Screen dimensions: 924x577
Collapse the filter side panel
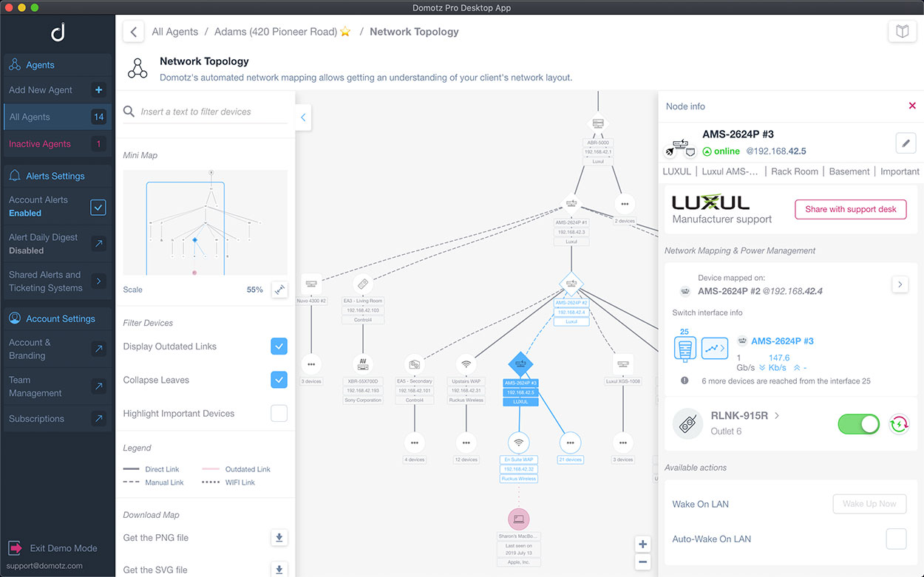point(302,117)
